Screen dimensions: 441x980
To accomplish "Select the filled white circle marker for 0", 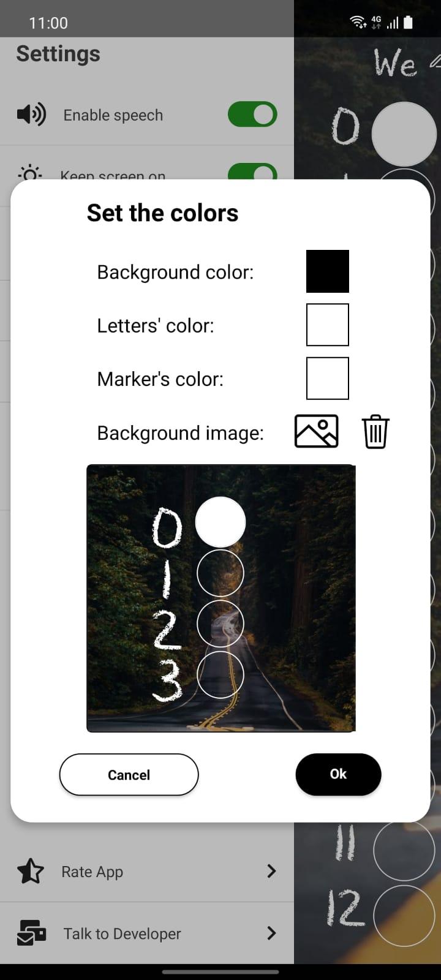I will (221, 522).
